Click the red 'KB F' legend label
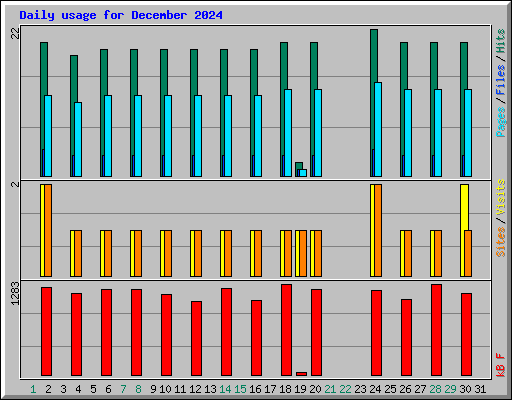The height and width of the screenshot is (400, 512). coord(500,365)
